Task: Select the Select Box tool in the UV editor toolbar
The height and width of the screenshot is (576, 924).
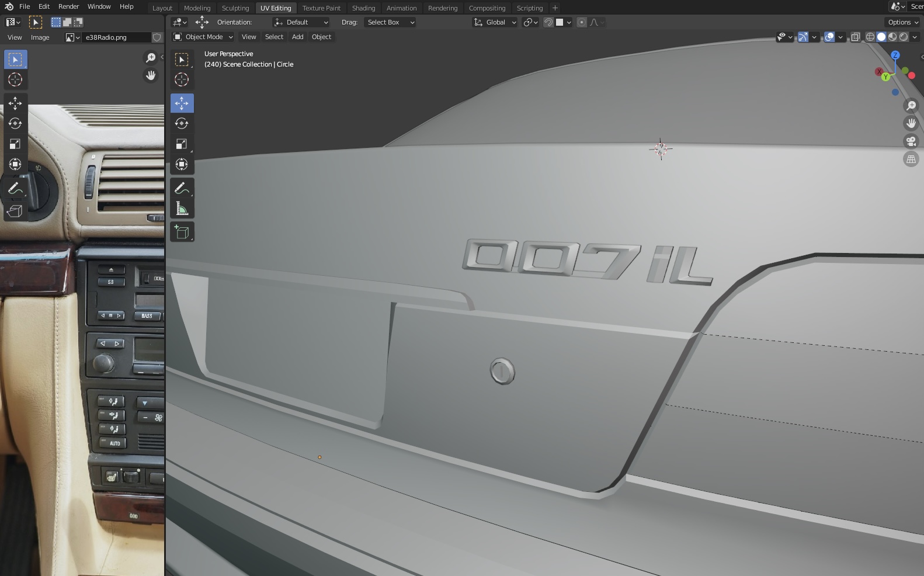Action: 15,59
